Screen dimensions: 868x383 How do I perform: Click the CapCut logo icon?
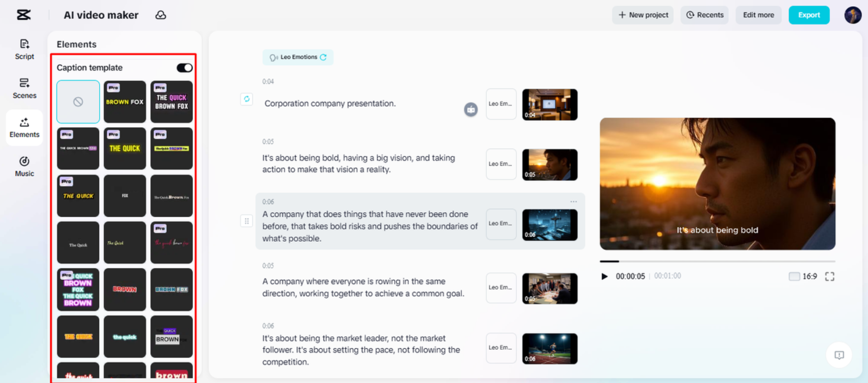[x=24, y=15]
